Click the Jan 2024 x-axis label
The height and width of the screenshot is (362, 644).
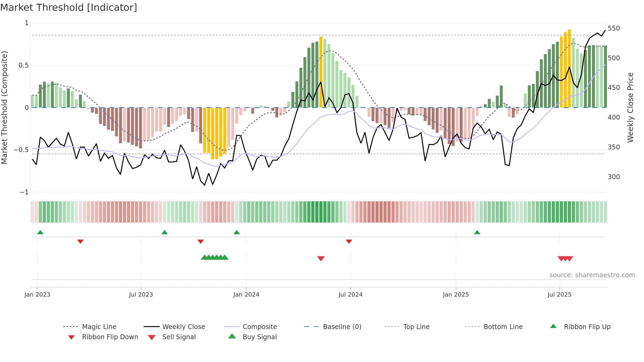(x=246, y=294)
